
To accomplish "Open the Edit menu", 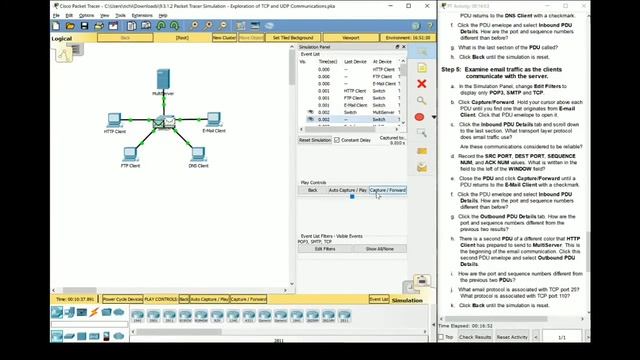I will pos(69,16).
